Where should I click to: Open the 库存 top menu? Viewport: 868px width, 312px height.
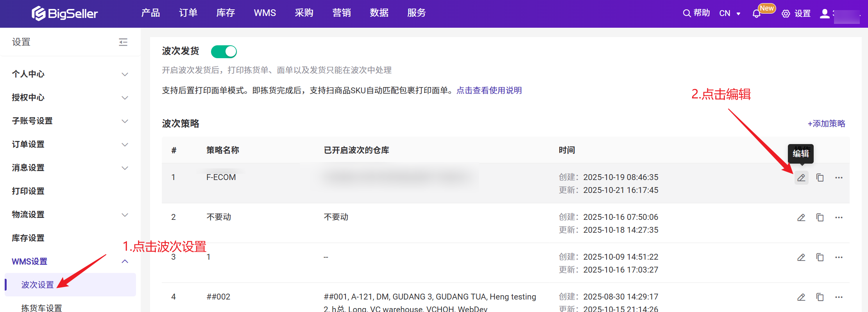coord(226,13)
